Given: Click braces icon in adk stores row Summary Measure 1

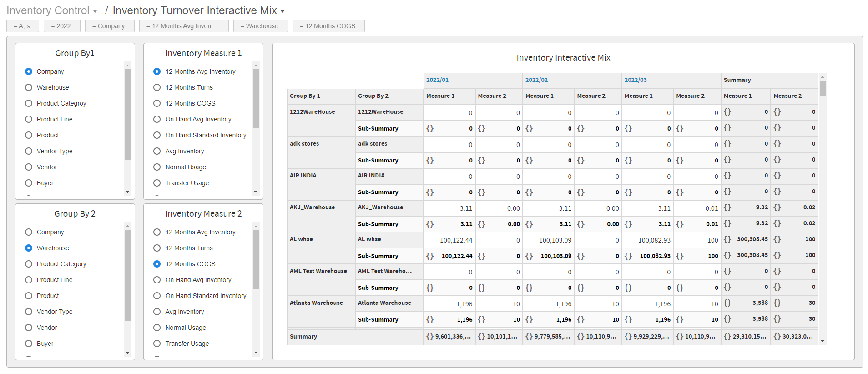Looking at the screenshot, I should coord(727,144).
